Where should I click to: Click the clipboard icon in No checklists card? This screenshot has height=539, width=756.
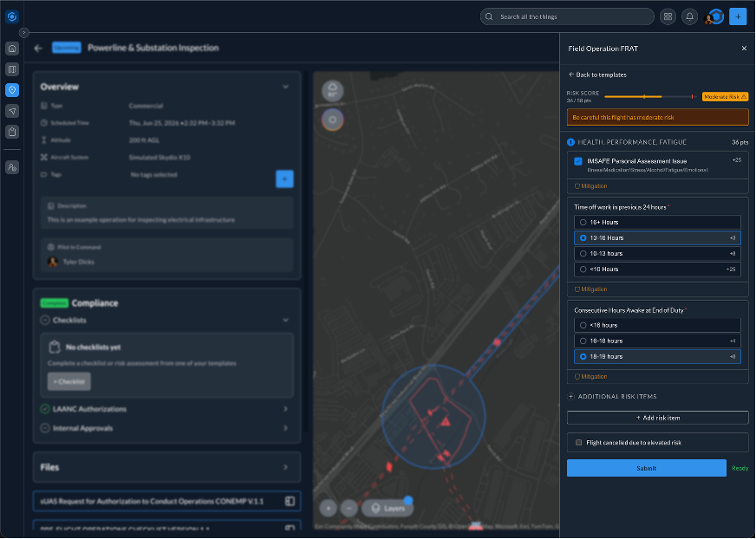click(x=55, y=347)
